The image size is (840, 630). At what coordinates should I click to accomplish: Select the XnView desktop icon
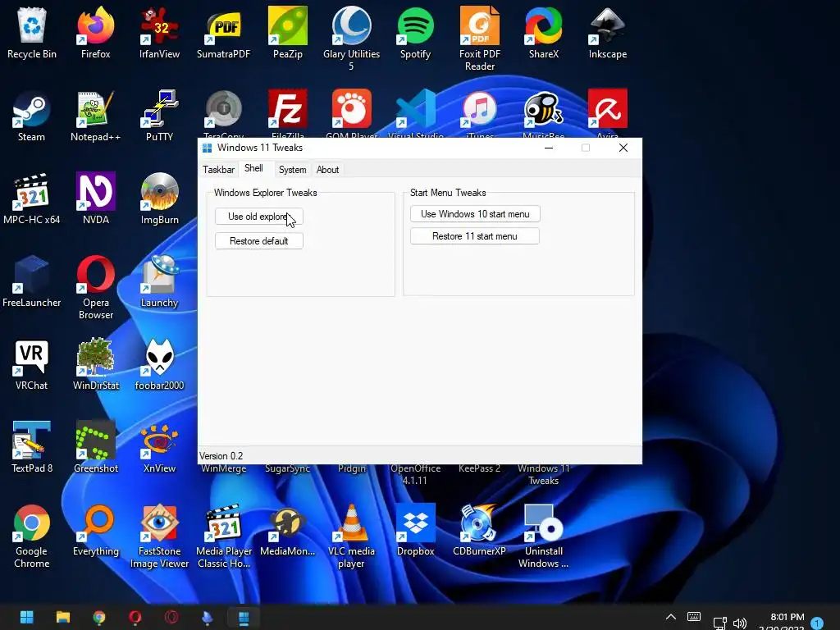[159, 447]
